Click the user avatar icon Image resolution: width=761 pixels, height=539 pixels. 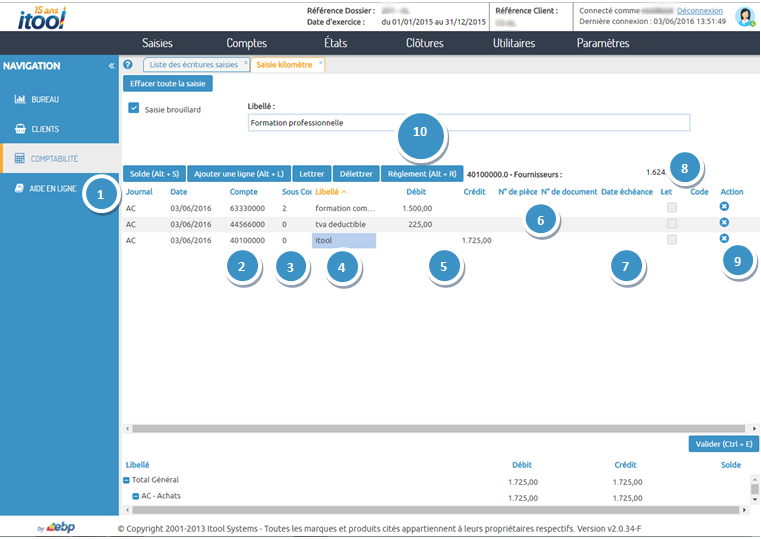point(744,16)
